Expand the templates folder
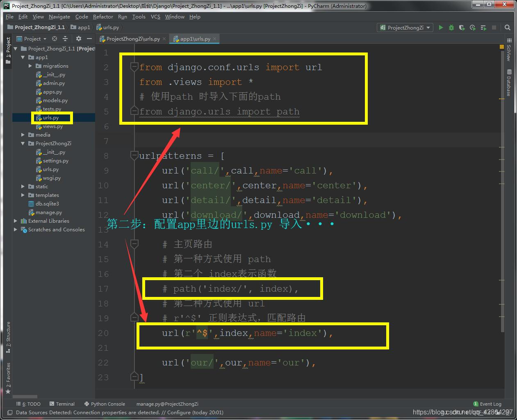The height and width of the screenshot is (420, 517). [x=23, y=195]
